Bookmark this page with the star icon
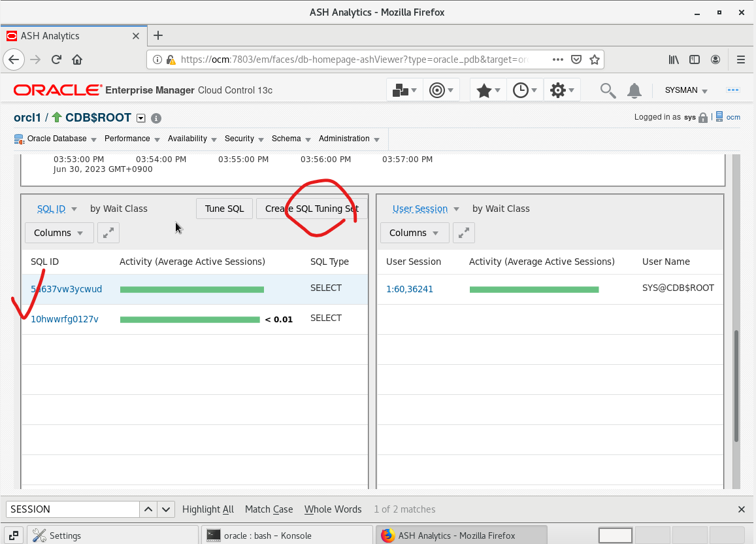Viewport: 756px width, 544px height. (595, 59)
